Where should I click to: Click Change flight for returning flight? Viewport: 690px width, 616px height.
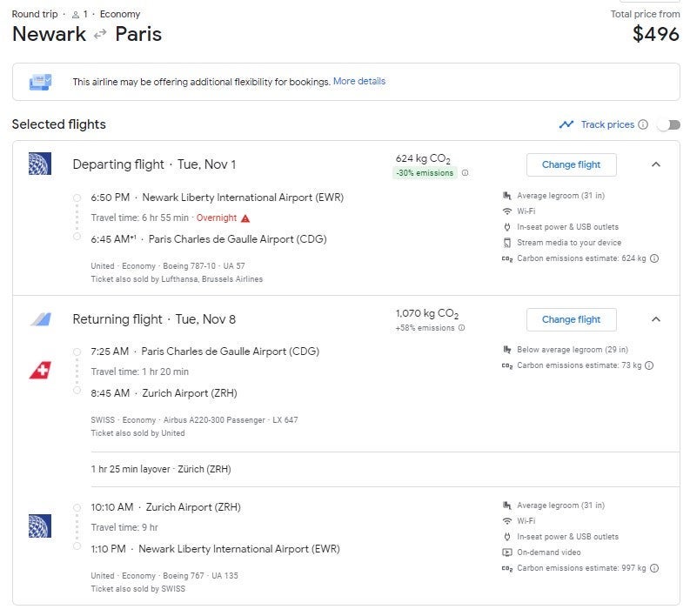571,319
